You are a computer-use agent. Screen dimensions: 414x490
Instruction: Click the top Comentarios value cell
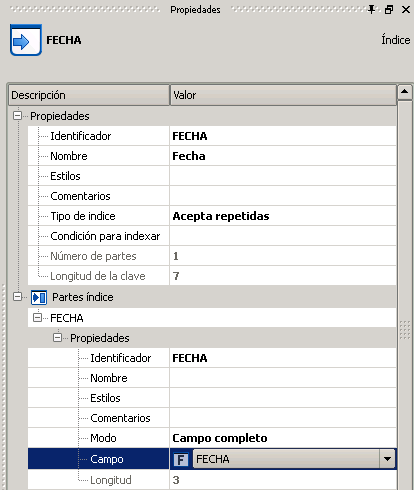point(283,196)
